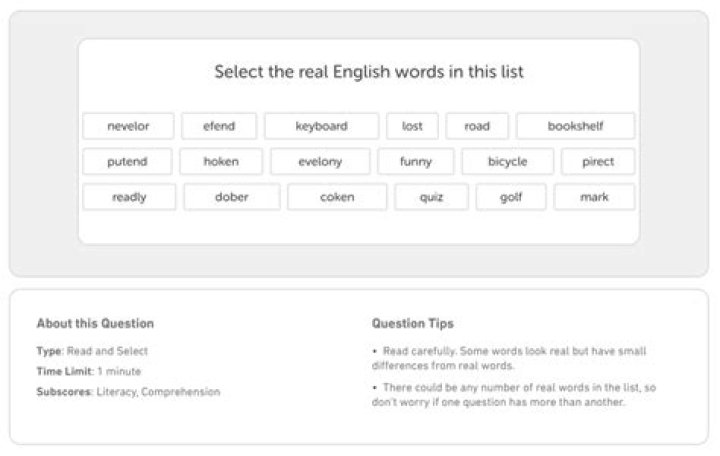Mark 'funny' as a real word
The height and width of the screenshot is (456, 720).
(x=415, y=161)
